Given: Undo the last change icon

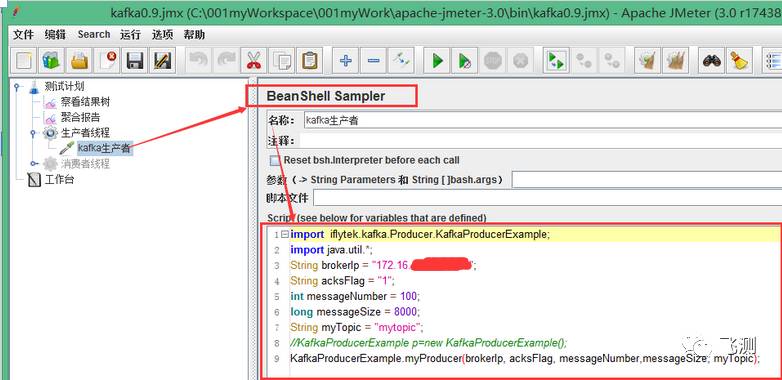Looking at the screenshot, I should [198, 61].
